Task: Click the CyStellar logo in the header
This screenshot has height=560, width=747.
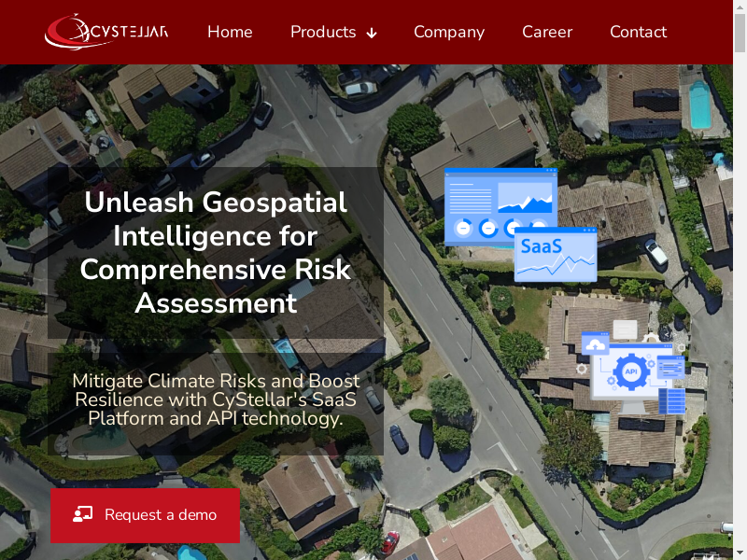Action: [x=106, y=32]
